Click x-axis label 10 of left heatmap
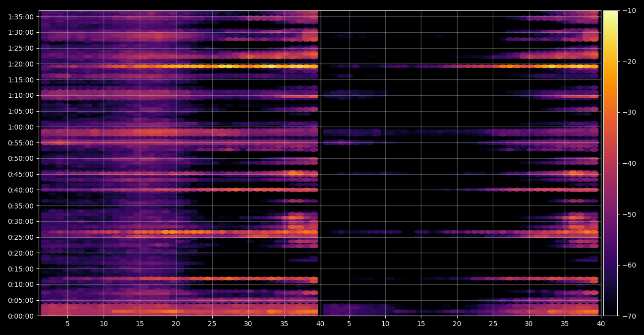 104,324
